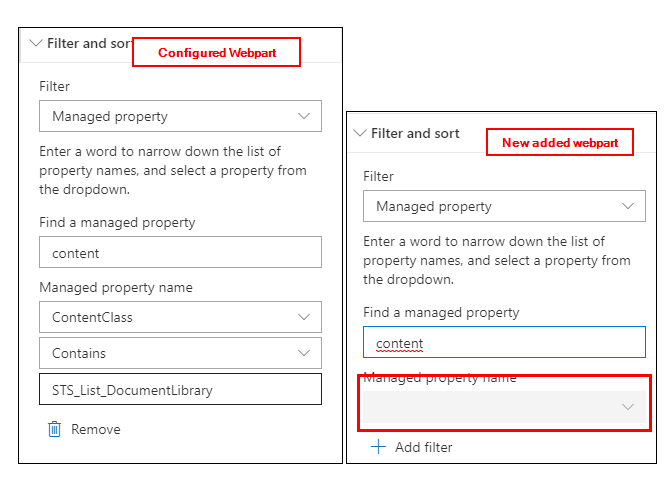The height and width of the screenshot is (495, 671).
Task: Click the Add filter text
Action: (424, 447)
